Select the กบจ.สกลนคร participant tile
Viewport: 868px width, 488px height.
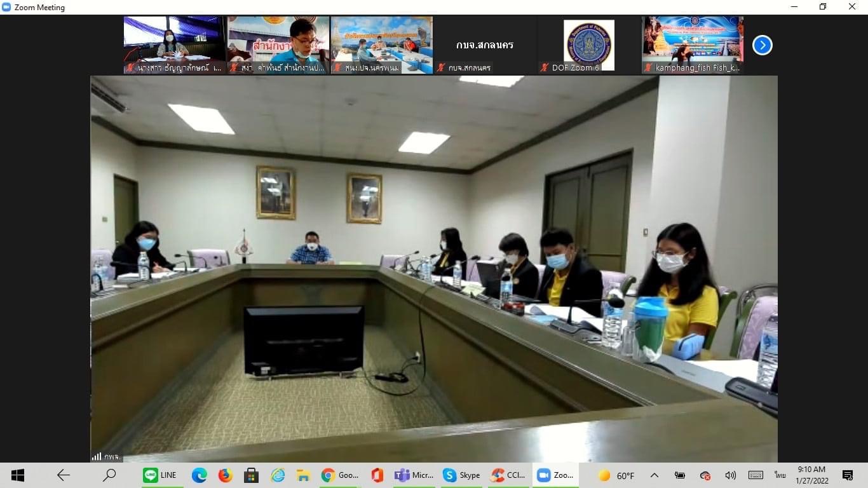coord(485,45)
